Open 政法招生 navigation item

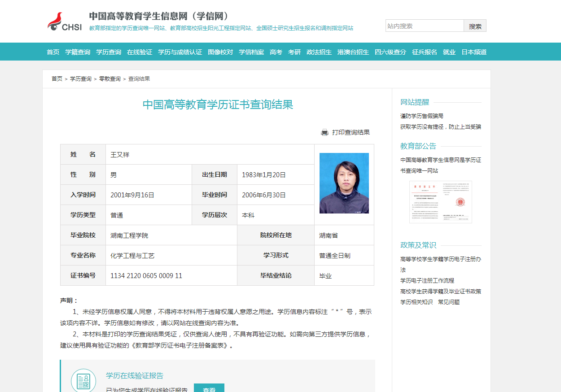(x=319, y=52)
